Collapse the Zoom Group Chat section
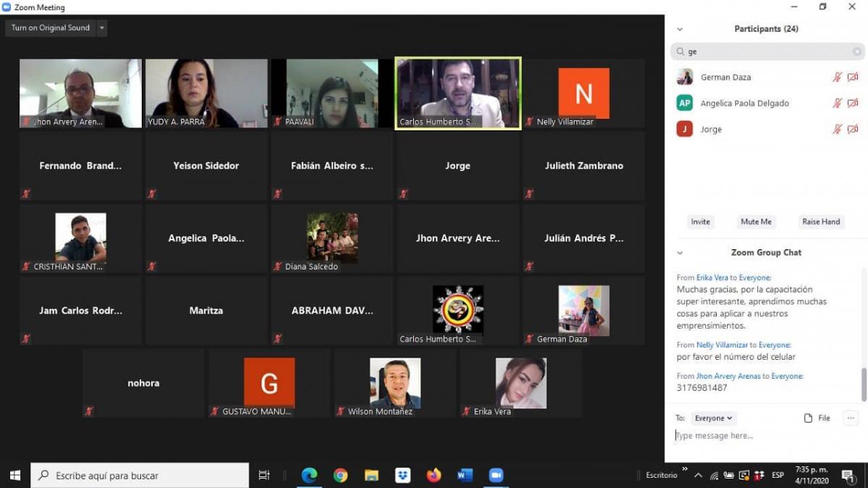 point(679,253)
